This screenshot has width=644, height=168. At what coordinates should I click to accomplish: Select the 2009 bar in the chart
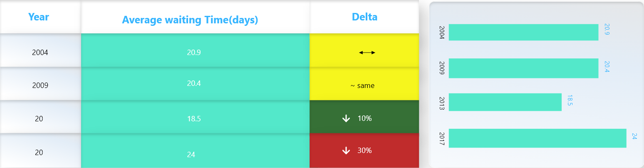tap(523, 68)
